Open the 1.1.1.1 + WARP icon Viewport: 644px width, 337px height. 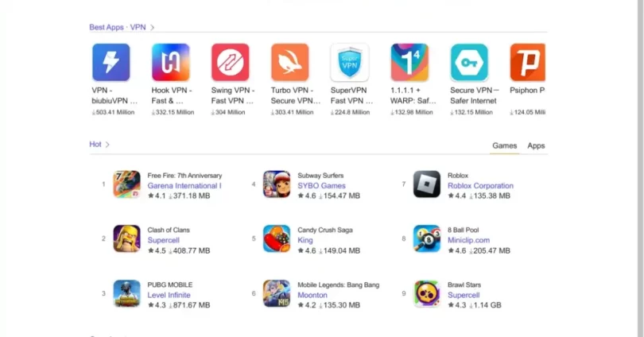409,62
